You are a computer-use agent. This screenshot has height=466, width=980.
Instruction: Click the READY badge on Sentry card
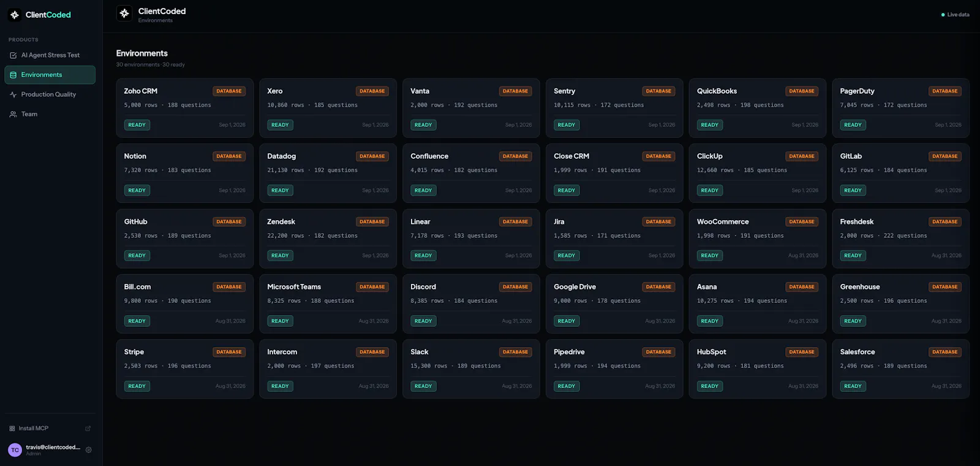[567, 125]
